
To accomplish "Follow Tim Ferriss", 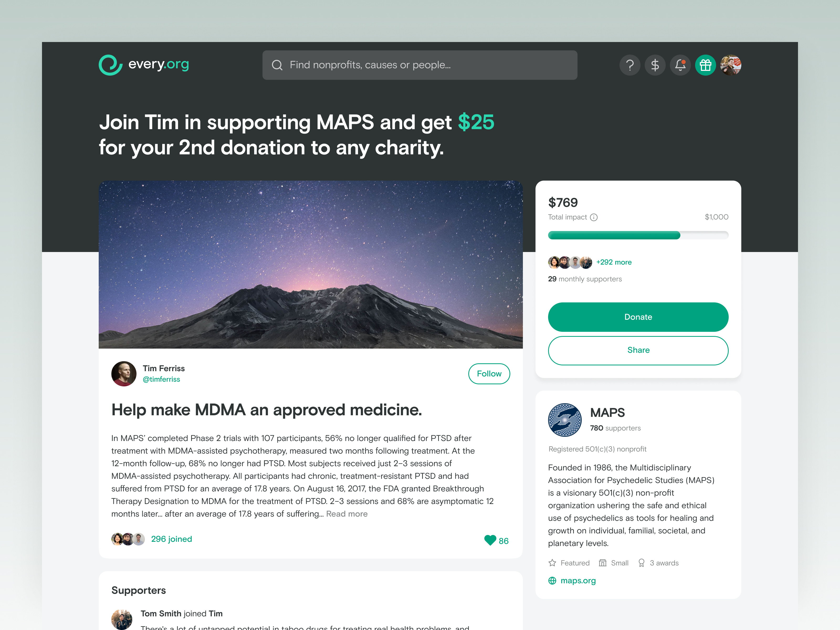I will click(x=489, y=374).
